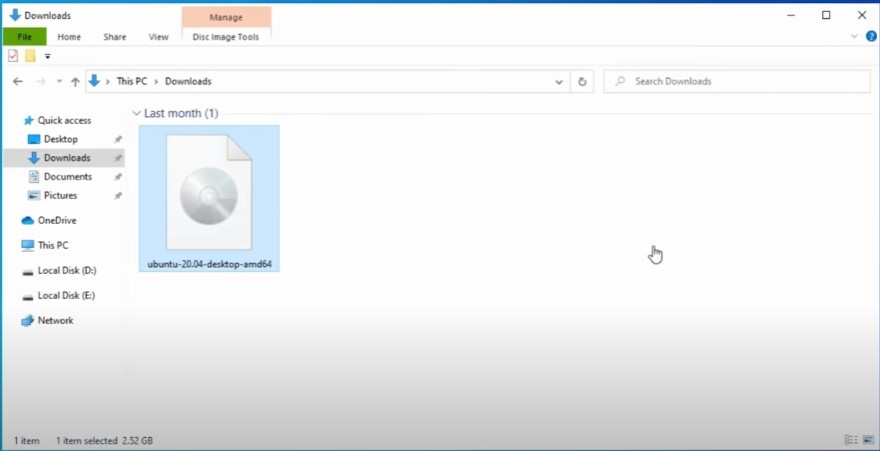Open Local Disk (D:) in navigation pane
Viewport: 880px width, 451px height.
pyautogui.click(x=67, y=270)
